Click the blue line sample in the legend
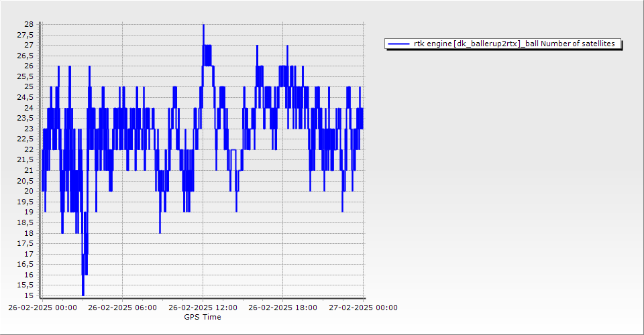The height and width of the screenshot is (335, 644). coord(398,44)
